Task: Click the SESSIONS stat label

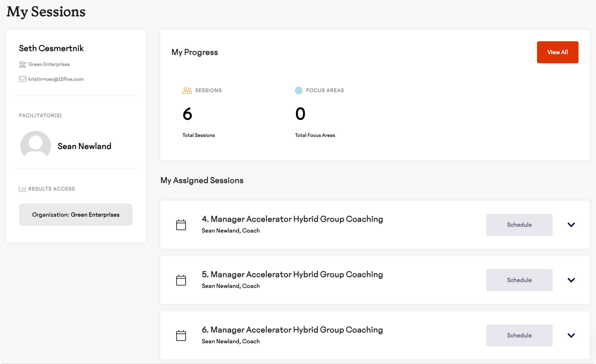Action: click(208, 90)
